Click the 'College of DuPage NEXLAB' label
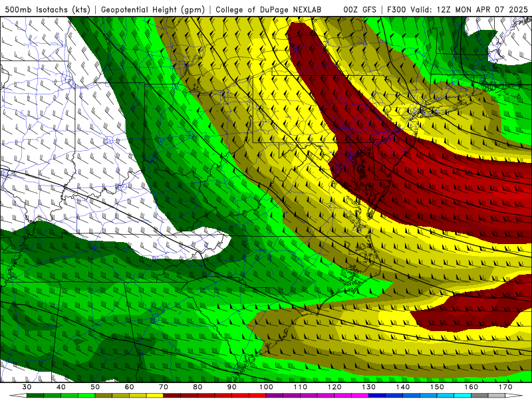 [268, 9]
